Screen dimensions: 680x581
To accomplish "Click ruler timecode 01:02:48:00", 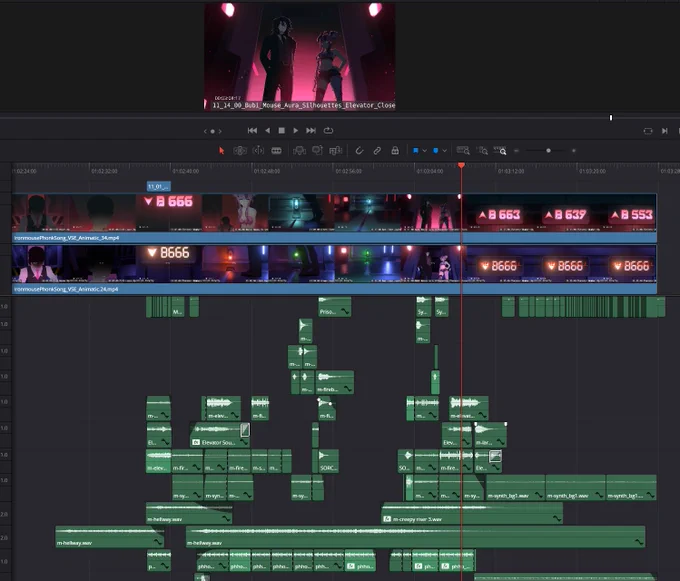I will click(x=267, y=171).
